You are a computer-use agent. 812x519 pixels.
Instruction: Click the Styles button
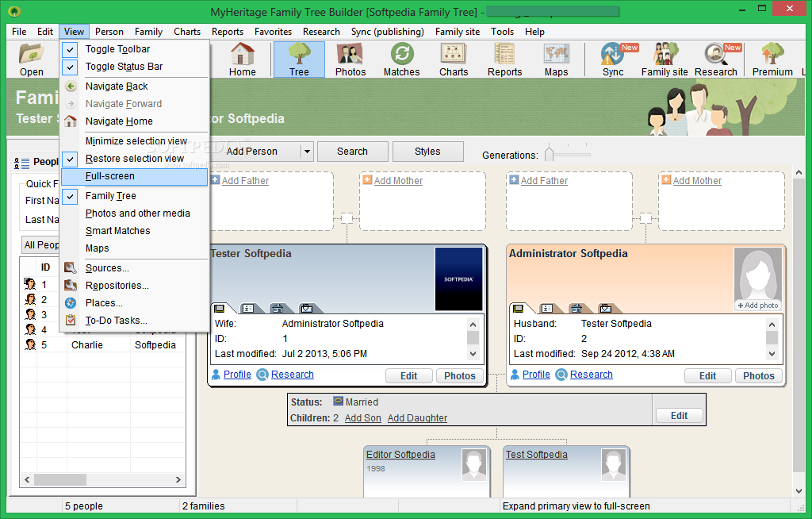click(427, 152)
